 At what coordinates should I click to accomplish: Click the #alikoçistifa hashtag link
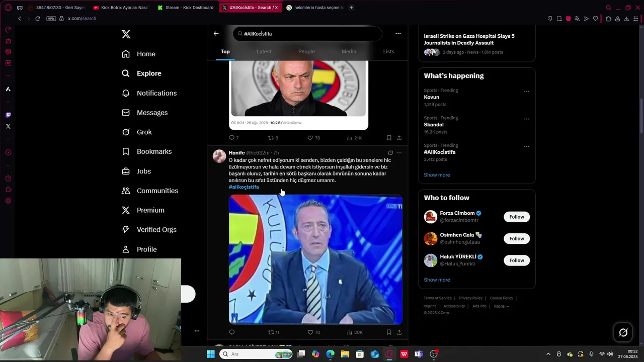point(244,187)
